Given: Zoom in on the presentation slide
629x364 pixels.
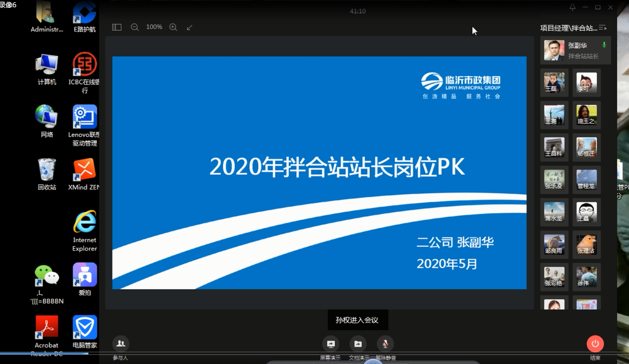Looking at the screenshot, I should (x=173, y=26).
